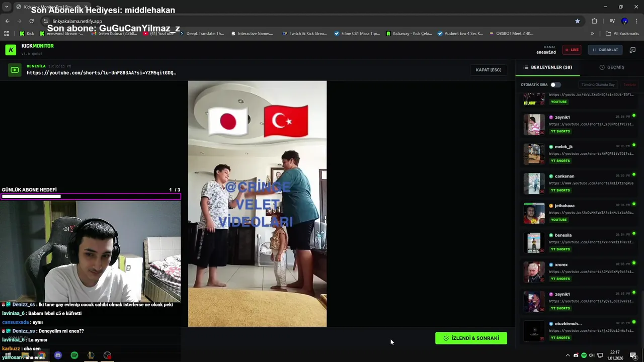
Task: Click the red LIVE badge
Action: tap(572, 50)
